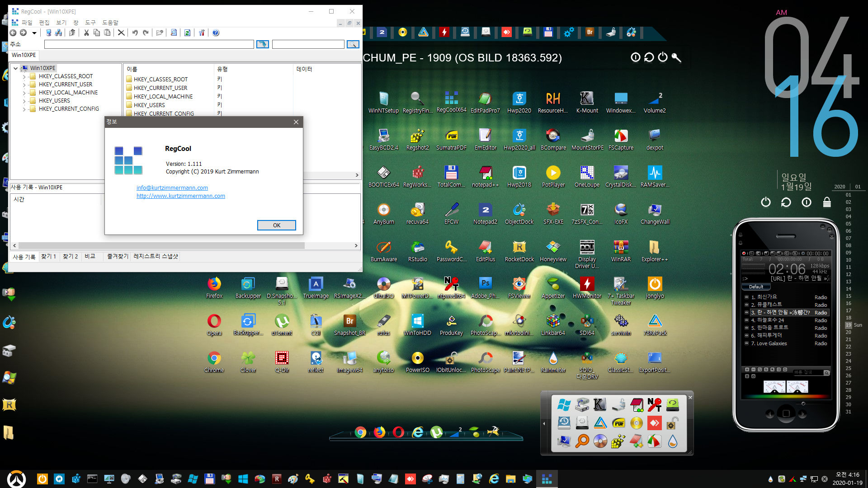The height and width of the screenshot is (488, 868).
Task: Click the Paste clipboard icon in RegCool
Action: [x=107, y=33]
